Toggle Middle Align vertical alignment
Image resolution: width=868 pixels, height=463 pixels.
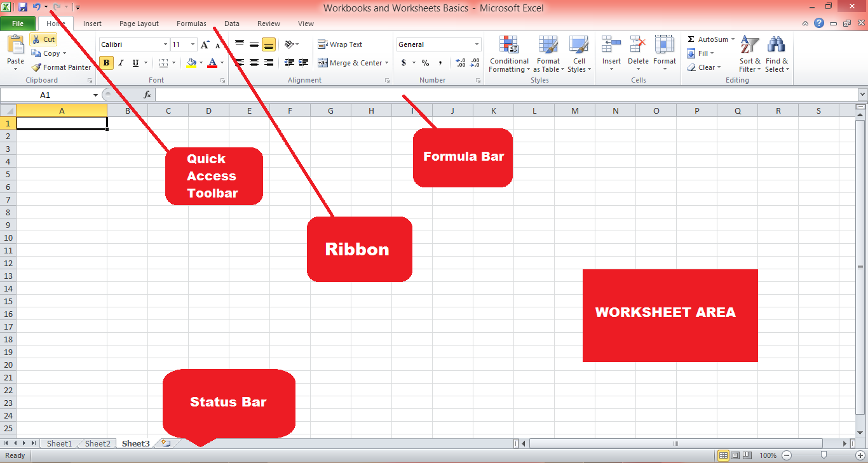click(254, 44)
